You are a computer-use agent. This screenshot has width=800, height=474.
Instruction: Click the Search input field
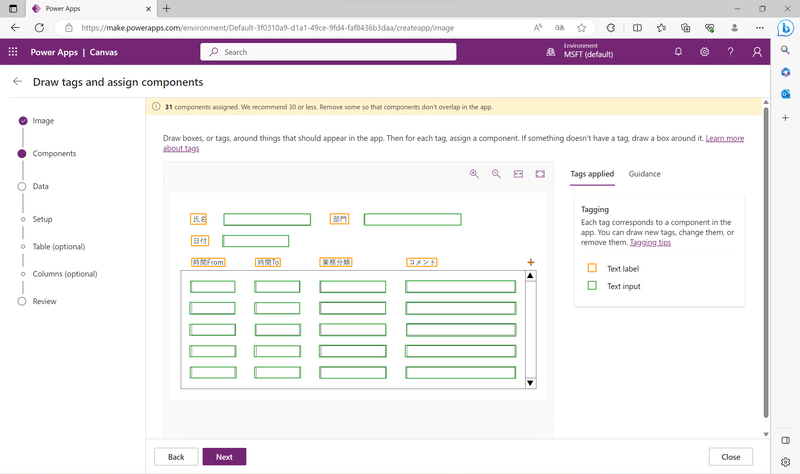pyautogui.click(x=328, y=52)
